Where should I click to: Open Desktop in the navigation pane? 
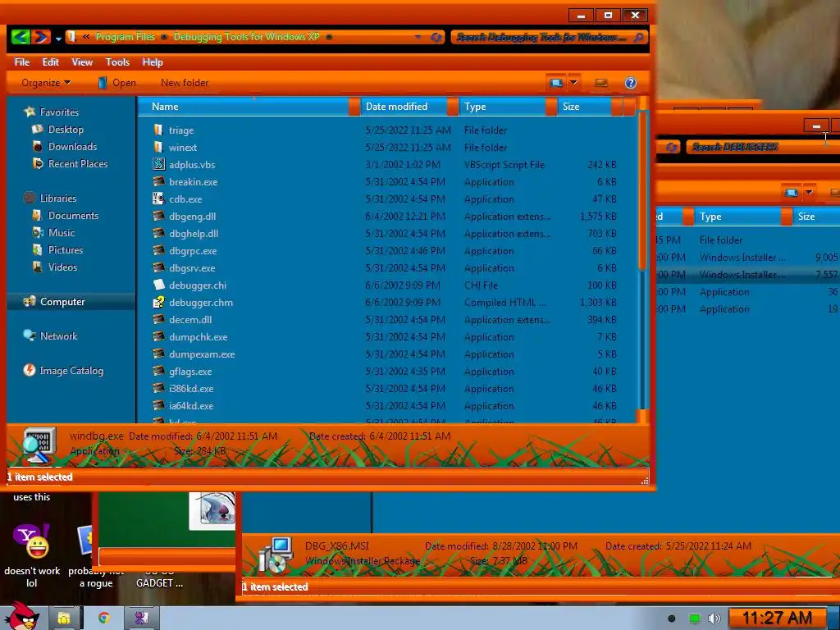[x=66, y=129]
